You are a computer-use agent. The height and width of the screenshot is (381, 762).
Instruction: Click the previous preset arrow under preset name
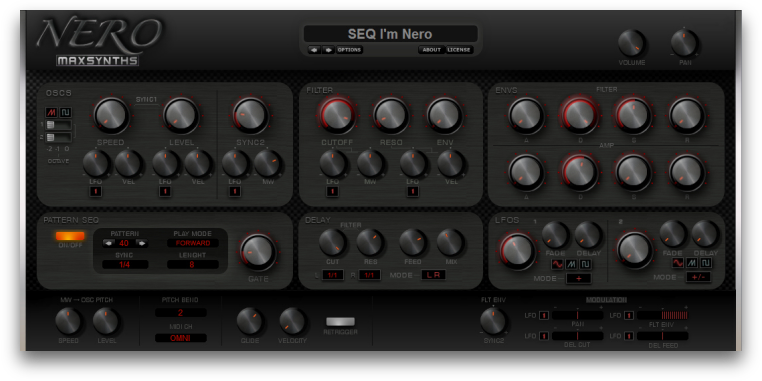tap(314, 50)
